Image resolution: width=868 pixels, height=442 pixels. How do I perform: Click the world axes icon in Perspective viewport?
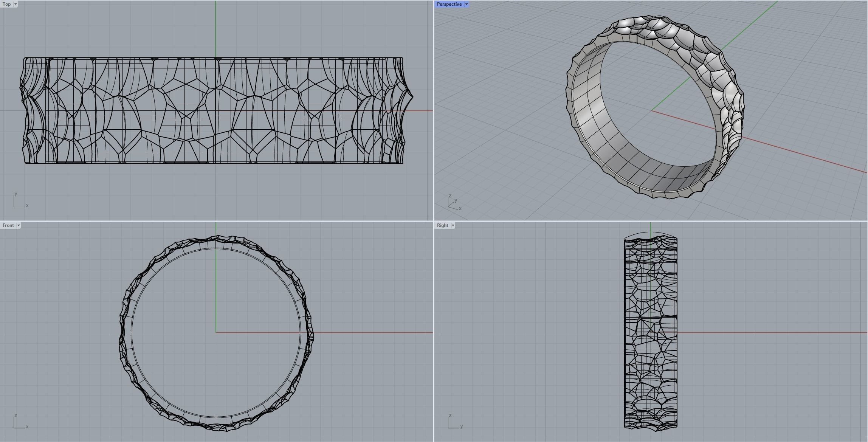point(454,202)
